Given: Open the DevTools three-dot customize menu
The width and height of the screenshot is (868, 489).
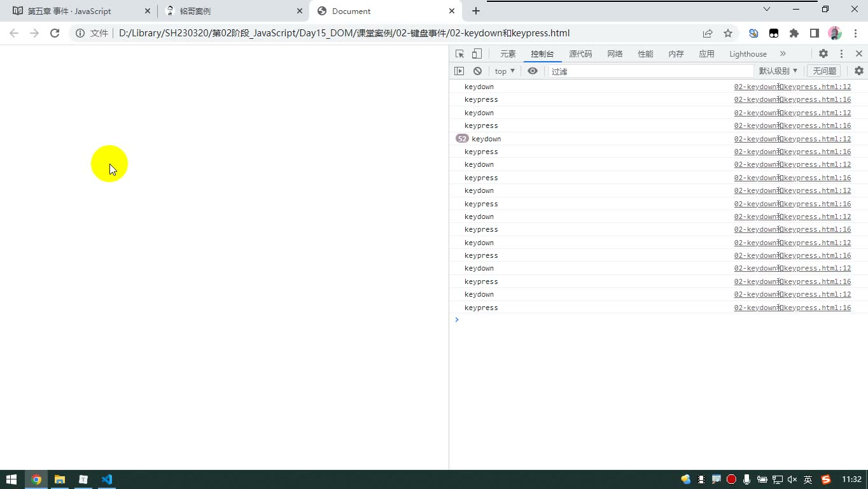Looking at the screenshot, I should tap(841, 54).
